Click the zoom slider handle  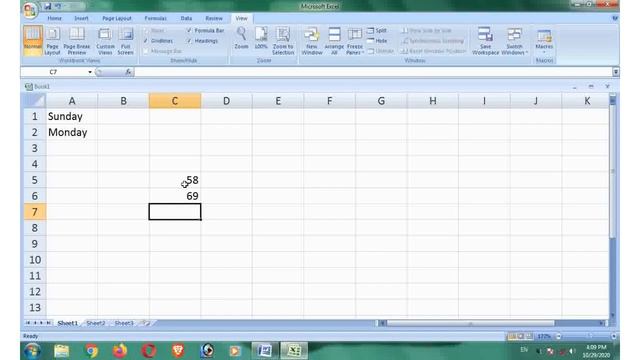[x=590, y=336]
